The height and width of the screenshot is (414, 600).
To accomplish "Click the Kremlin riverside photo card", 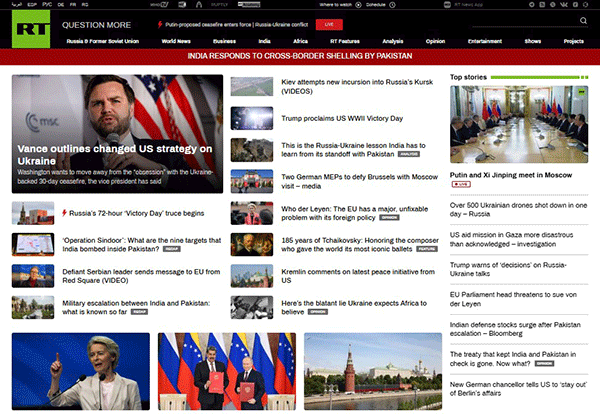I will [x=373, y=372].
